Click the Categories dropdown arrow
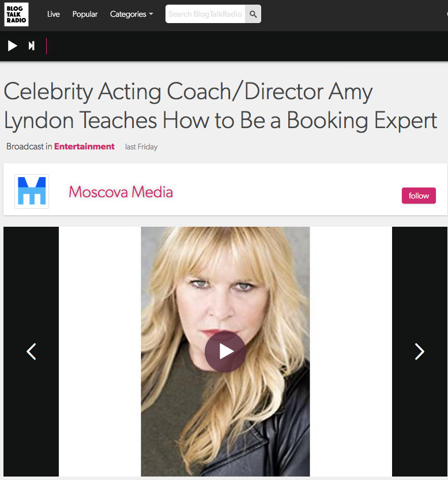Image resolution: width=448 pixels, height=480 pixels. 151,14
